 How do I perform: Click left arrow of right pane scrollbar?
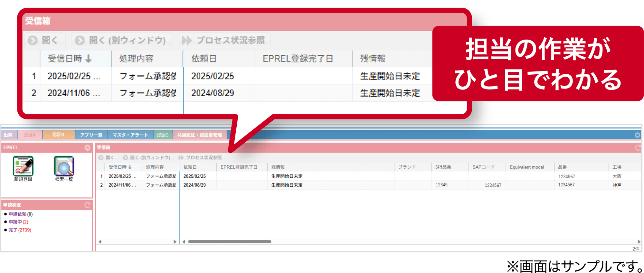pyautogui.click(x=184, y=242)
